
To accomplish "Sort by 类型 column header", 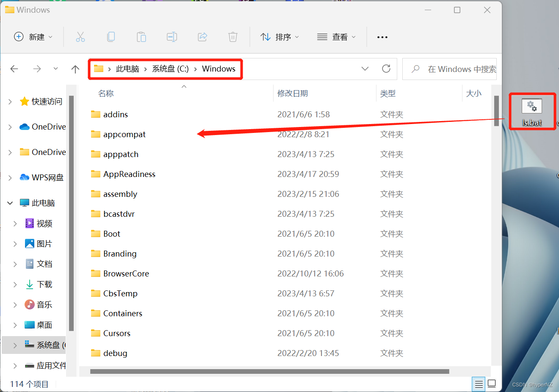I will click(388, 94).
